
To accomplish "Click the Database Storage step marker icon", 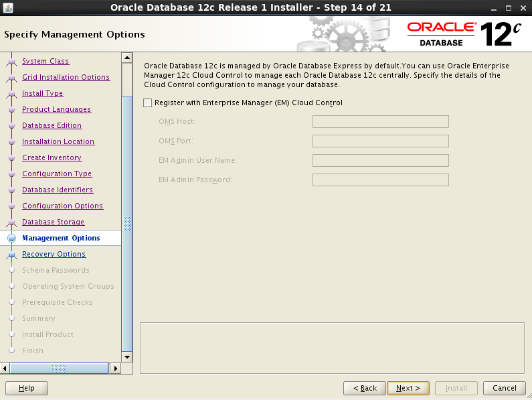I will click(x=12, y=222).
